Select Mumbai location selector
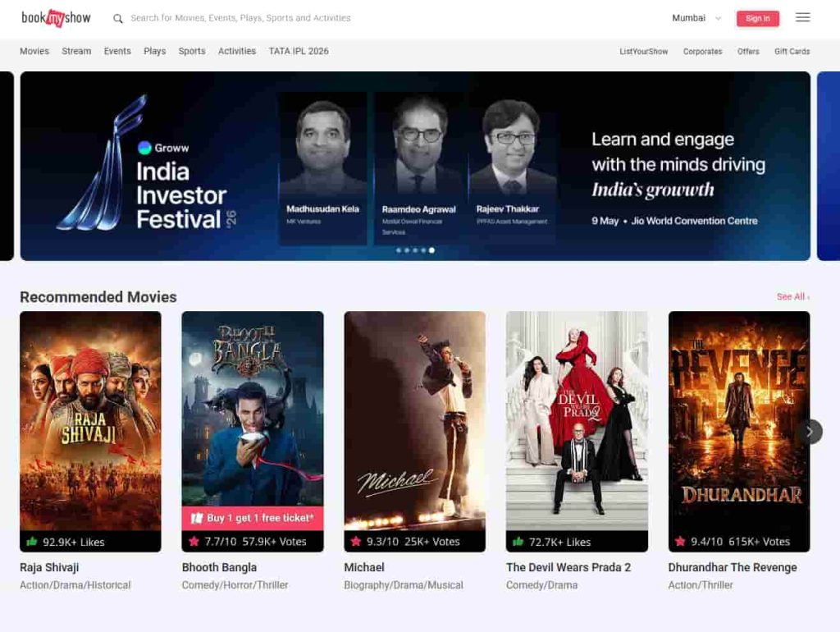The image size is (840, 632). click(696, 18)
